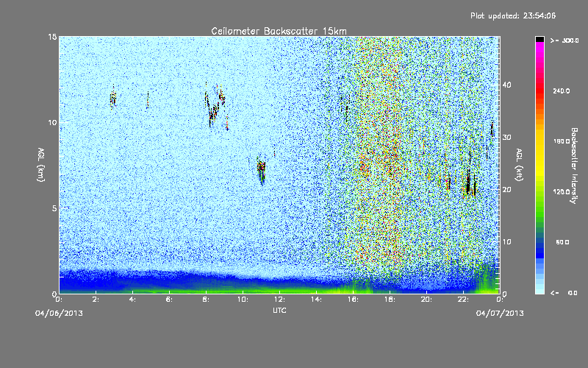This screenshot has width=588, height=368.
Task: Click the 'AGL (kft)' right axis label
Action: coord(519,164)
